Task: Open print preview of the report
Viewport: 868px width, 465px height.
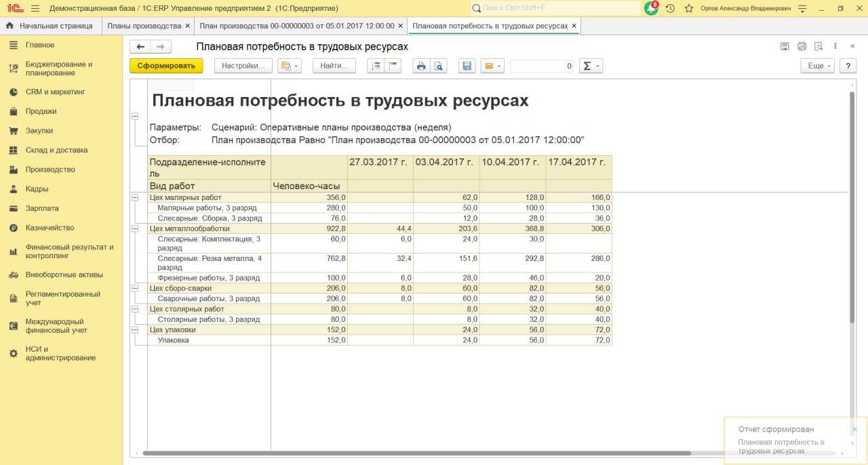Action: coord(438,66)
